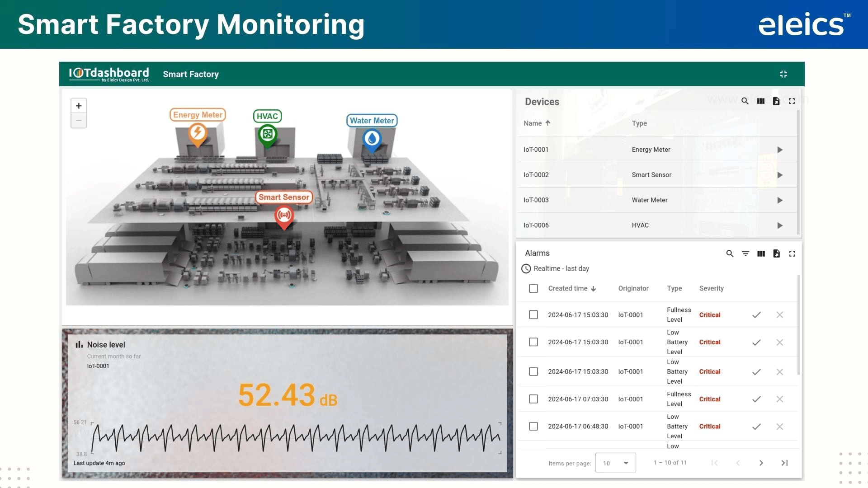Select the Water Meter marker

pyautogui.click(x=372, y=138)
